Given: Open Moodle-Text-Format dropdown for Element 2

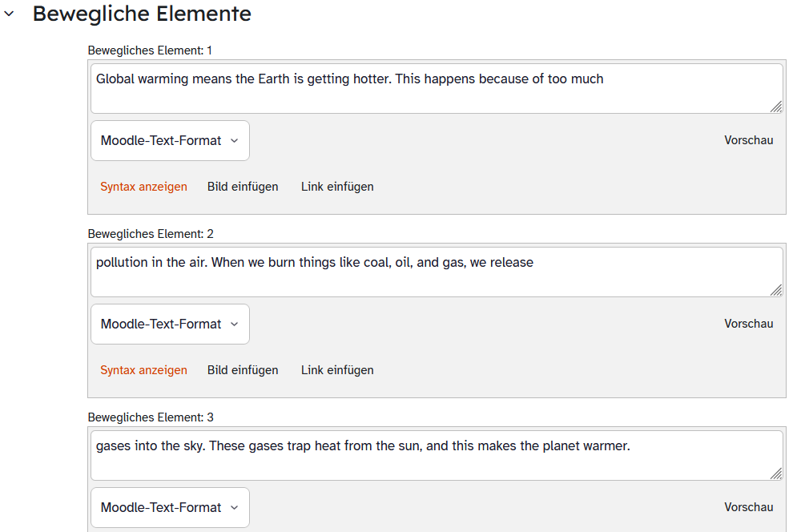Looking at the screenshot, I should [x=170, y=324].
